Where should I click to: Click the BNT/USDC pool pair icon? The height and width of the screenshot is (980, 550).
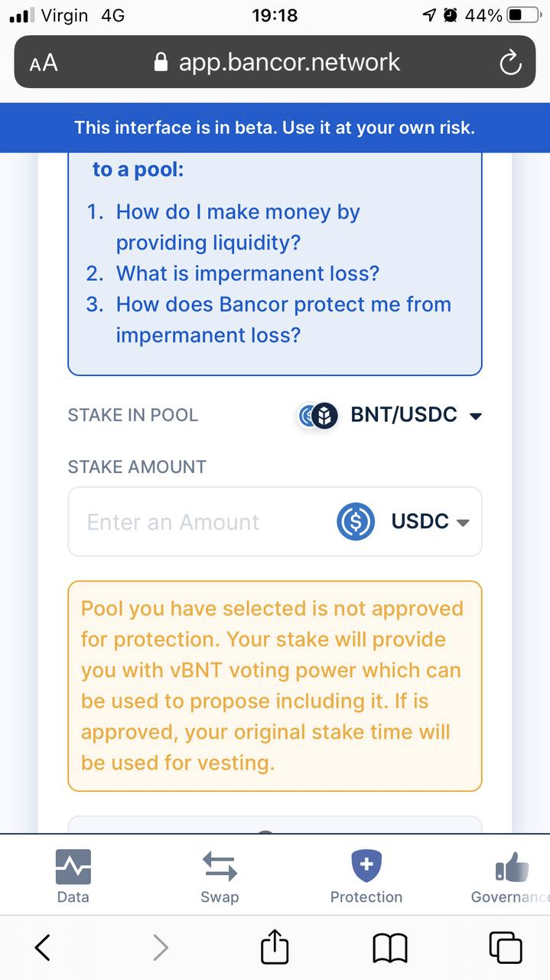pos(316,415)
